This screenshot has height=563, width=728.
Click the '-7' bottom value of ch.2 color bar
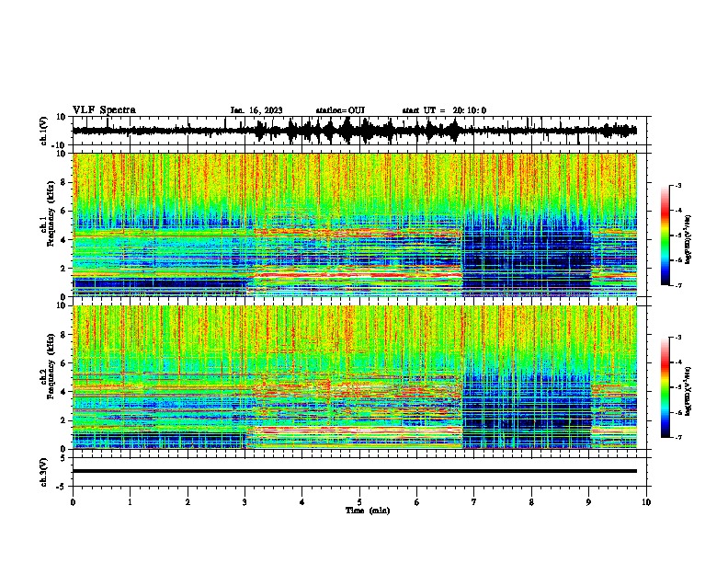pyautogui.click(x=677, y=437)
